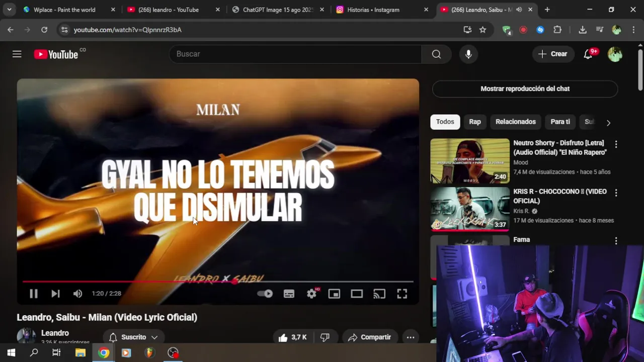Cast video to a TV device
Image resolution: width=644 pixels, height=362 pixels.
379,294
